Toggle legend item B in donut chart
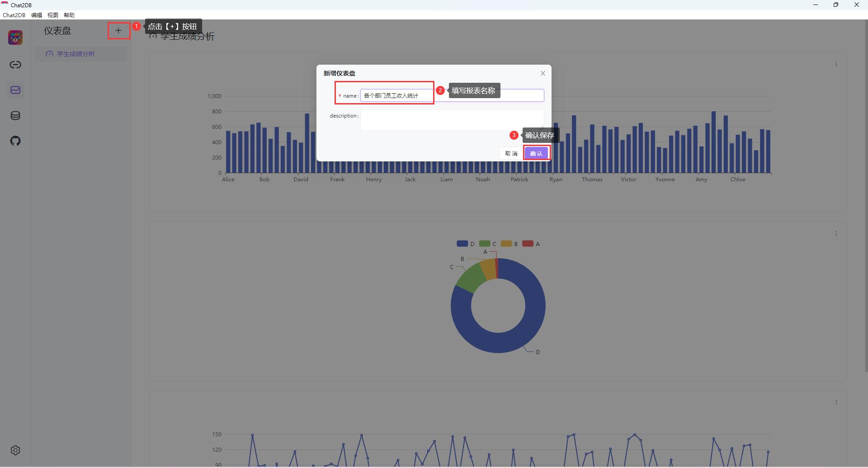 (x=509, y=244)
